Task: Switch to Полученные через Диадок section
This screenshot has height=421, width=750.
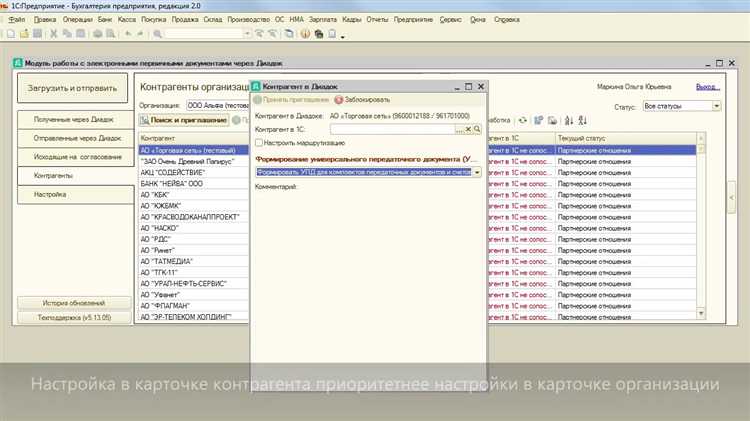Action: pos(75,119)
